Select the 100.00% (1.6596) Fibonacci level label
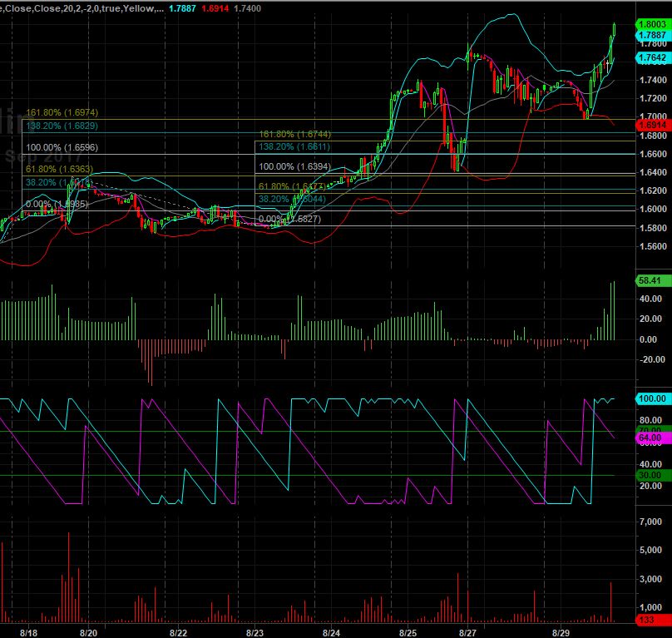The width and height of the screenshot is (672, 638). click(x=62, y=147)
